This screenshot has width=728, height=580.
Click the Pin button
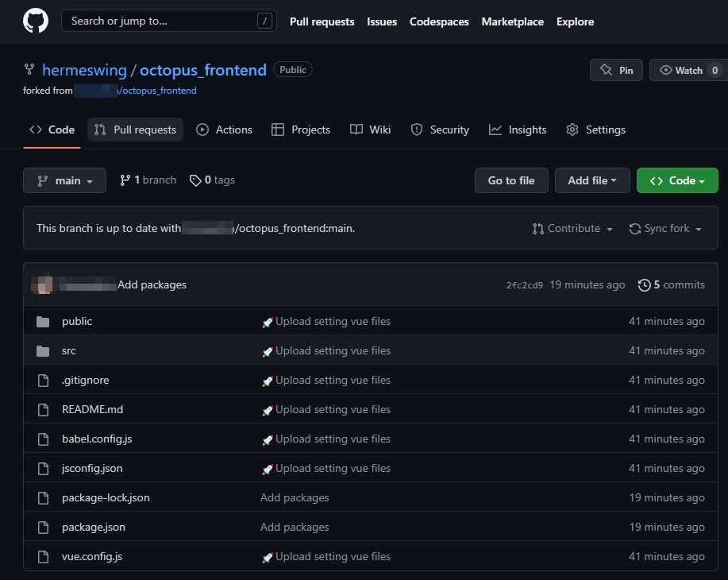tap(616, 70)
